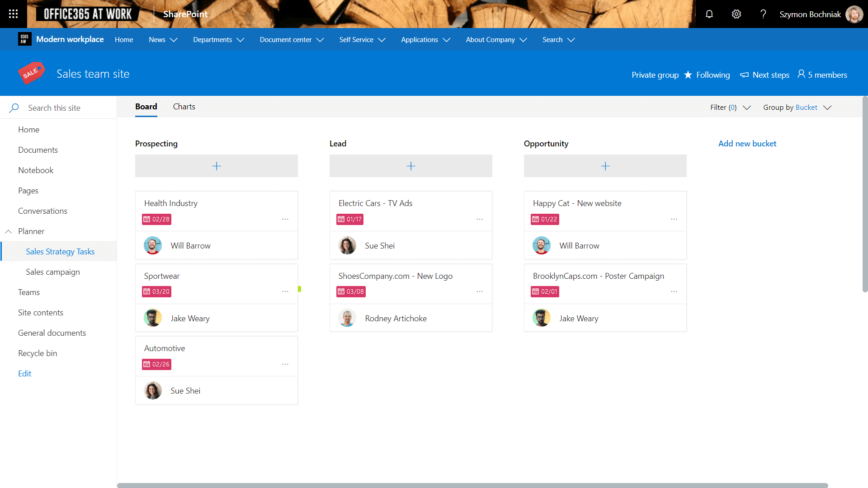Click add task button in Prospecting bucket
Image resolution: width=868 pixels, height=488 pixels.
217,166
